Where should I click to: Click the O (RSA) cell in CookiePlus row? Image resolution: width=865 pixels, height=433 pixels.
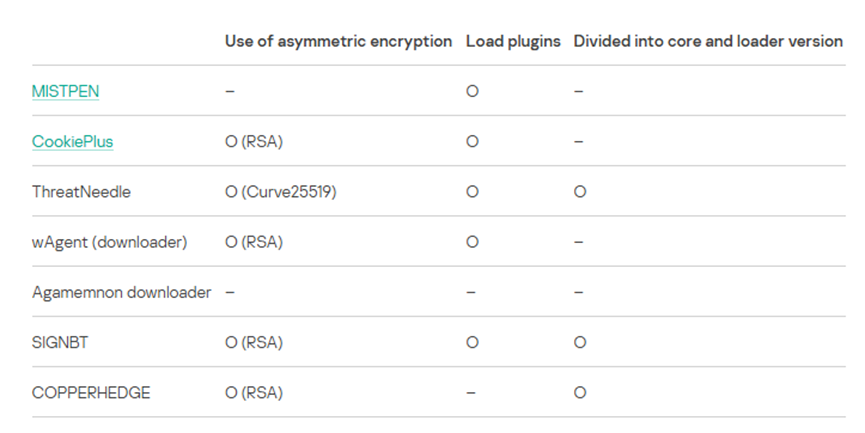click(x=254, y=141)
